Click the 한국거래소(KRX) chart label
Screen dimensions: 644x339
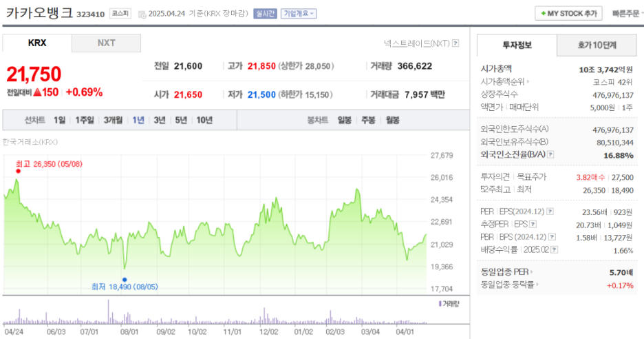[30, 142]
